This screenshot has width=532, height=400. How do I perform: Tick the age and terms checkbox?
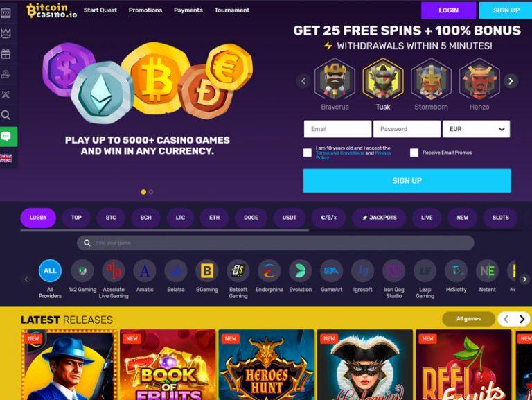click(308, 153)
